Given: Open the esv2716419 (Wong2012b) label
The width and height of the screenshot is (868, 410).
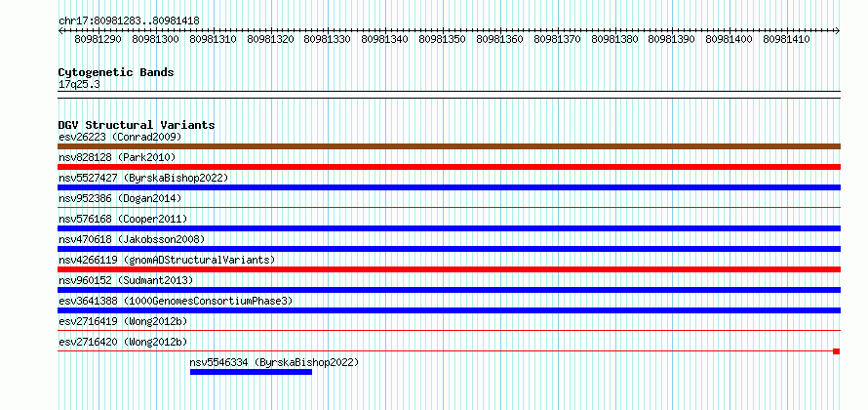Looking at the screenshot, I should click(x=123, y=321).
